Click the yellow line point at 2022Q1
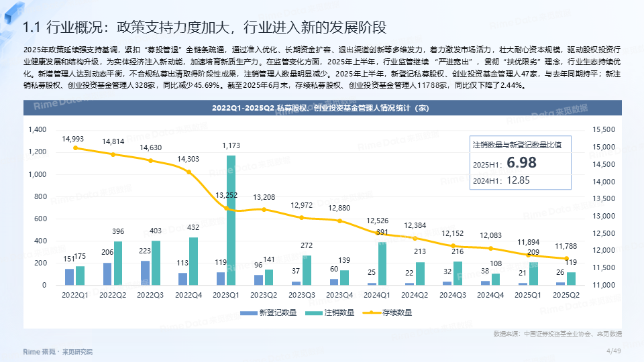644x362 pixels. pyautogui.click(x=75, y=147)
